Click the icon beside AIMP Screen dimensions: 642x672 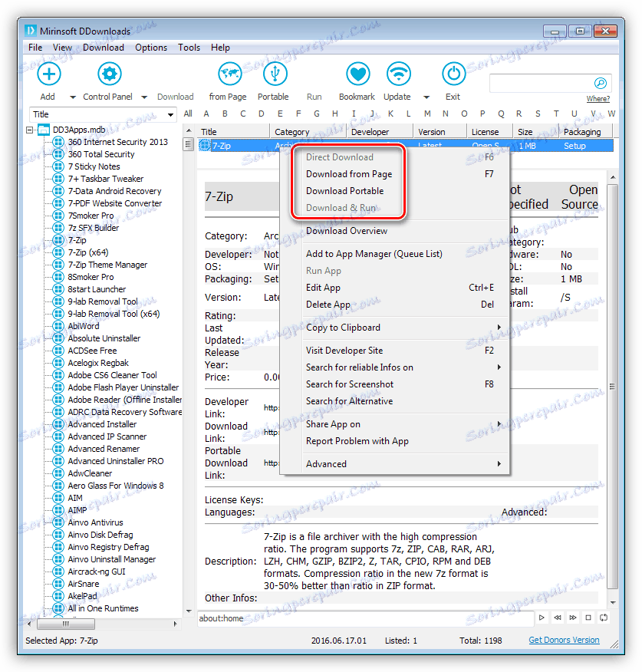click(58, 510)
